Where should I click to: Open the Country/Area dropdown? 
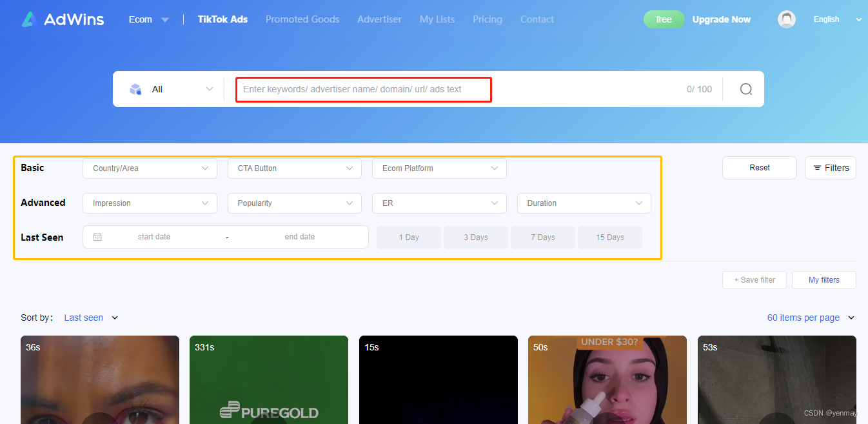[x=150, y=168]
